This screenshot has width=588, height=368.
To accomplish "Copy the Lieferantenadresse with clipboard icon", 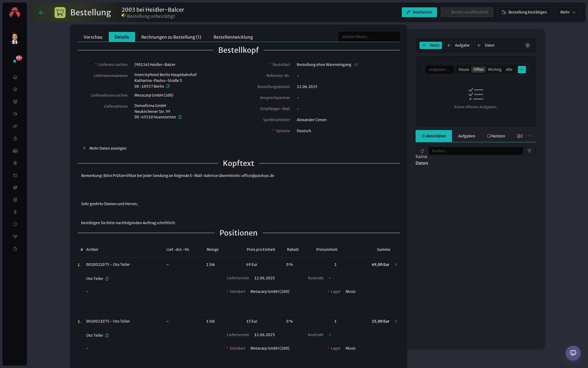I will pyautogui.click(x=168, y=86).
